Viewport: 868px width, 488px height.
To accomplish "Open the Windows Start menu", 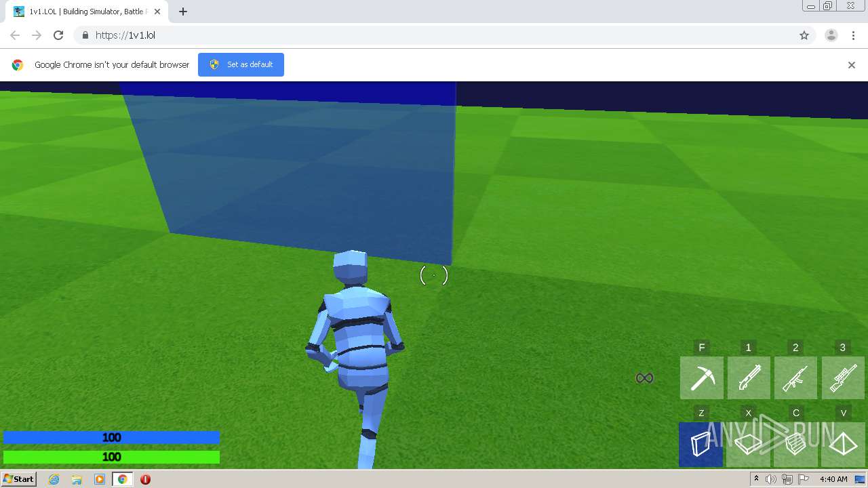I will (19, 479).
